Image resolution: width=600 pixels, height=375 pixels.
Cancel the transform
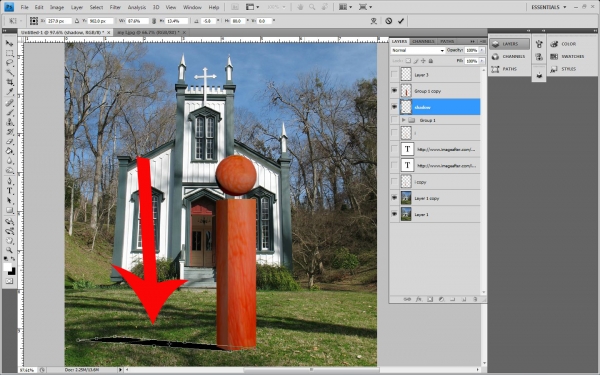tap(388, 21)
